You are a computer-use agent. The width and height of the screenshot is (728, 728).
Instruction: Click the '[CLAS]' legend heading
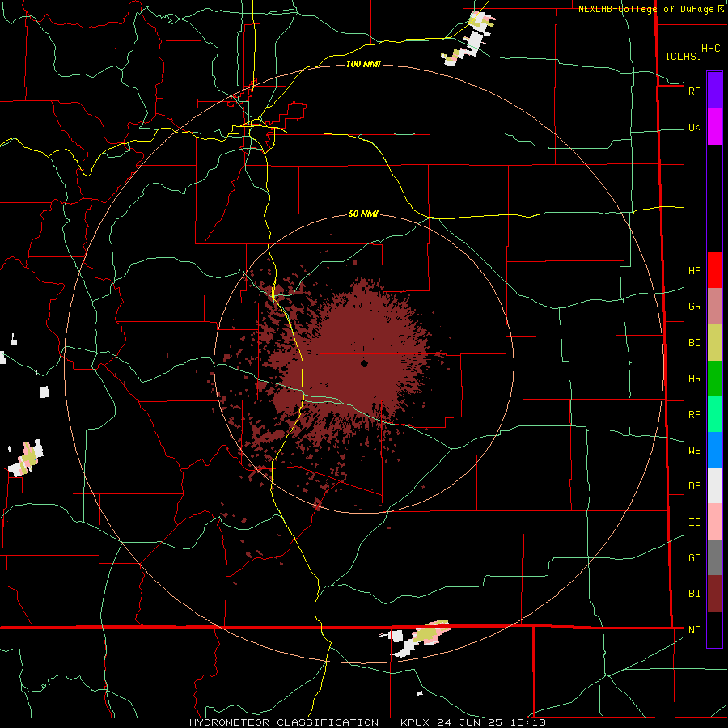coord(683,57)
